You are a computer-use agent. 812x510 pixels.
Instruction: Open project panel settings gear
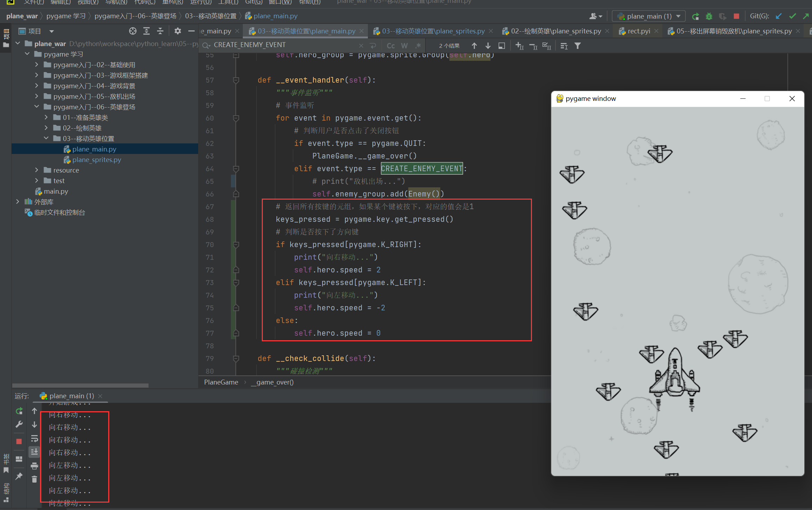click(178, 31)
